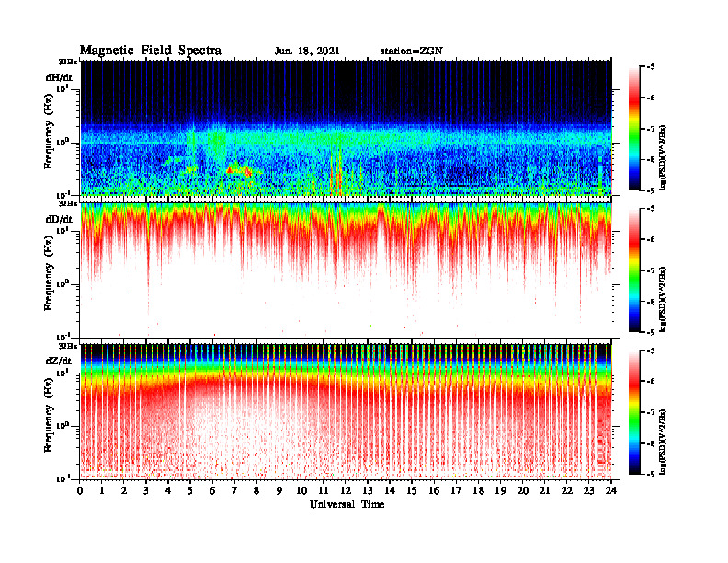
Task: Click hour tick label "15" on time axis
Action: 413,491
